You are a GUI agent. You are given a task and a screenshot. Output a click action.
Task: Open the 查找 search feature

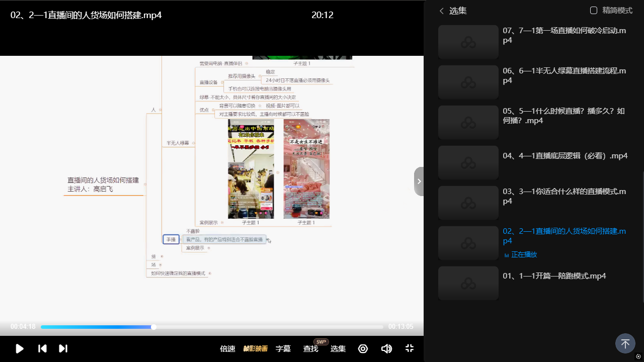(x=310, y=348)
